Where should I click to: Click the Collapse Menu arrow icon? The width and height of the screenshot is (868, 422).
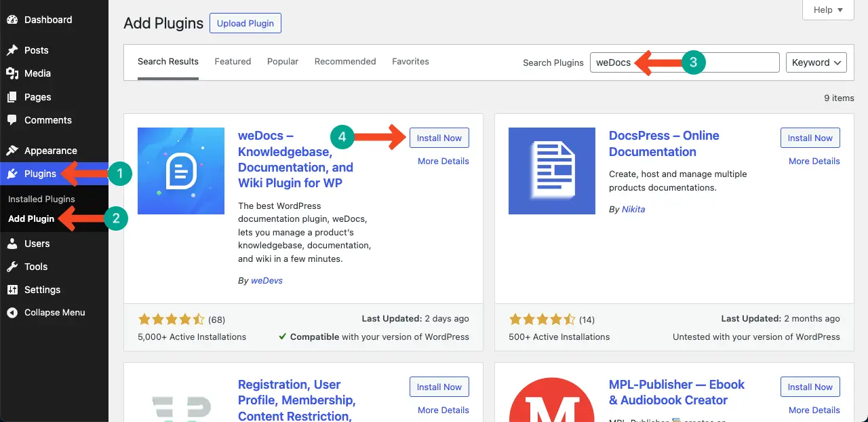(12, 313)
